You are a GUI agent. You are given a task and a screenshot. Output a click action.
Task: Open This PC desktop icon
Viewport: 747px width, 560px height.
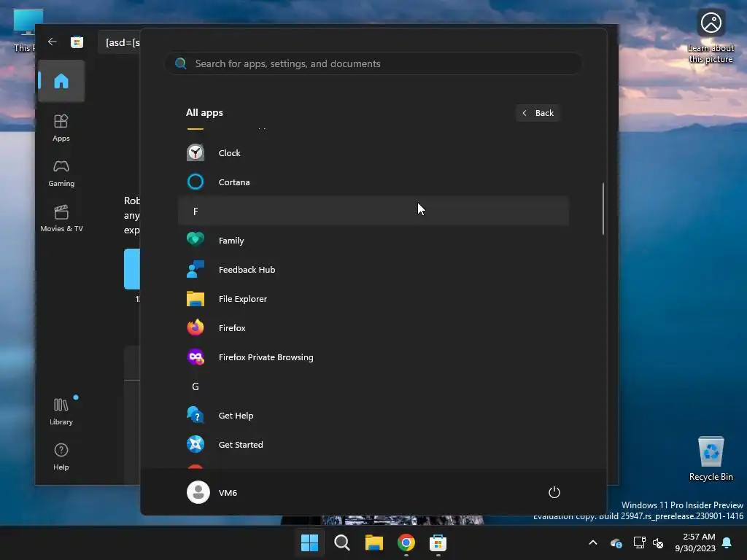25,30
